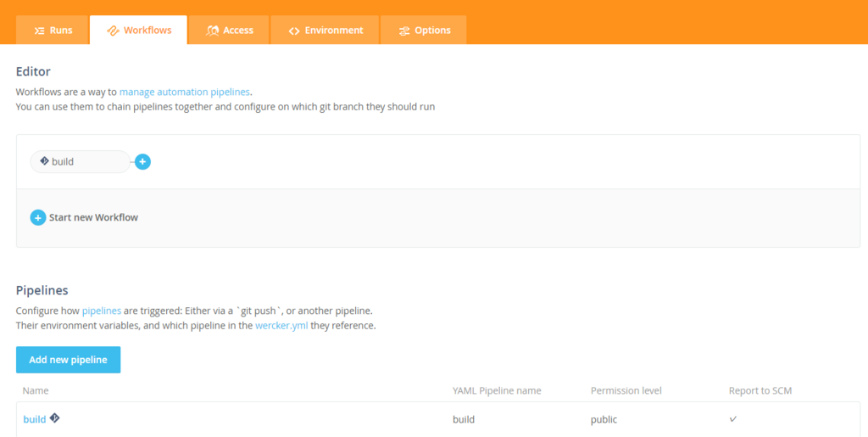
Task: Go to the Options tab
Action: click(x=424, y=30)
